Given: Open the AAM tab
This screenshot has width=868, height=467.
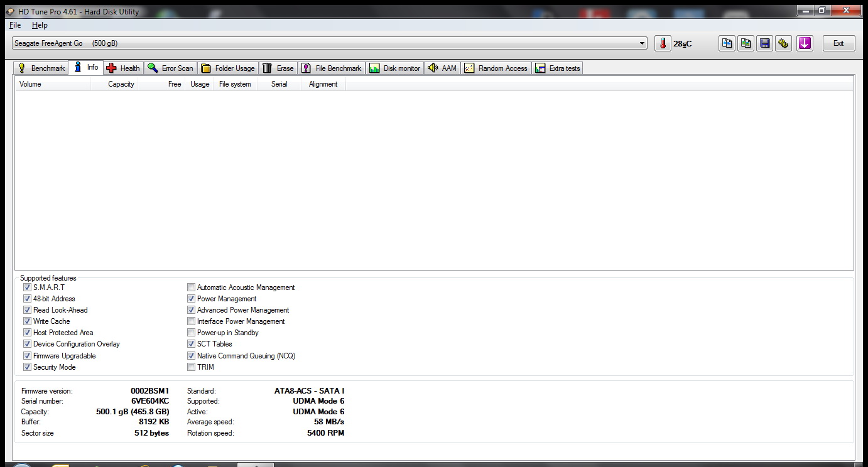Looking at the screenshot, I should (442, 68).
